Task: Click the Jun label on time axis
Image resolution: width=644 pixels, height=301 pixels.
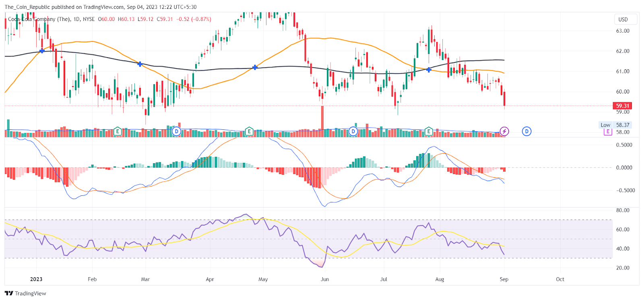Action: [x=325, y=279]
